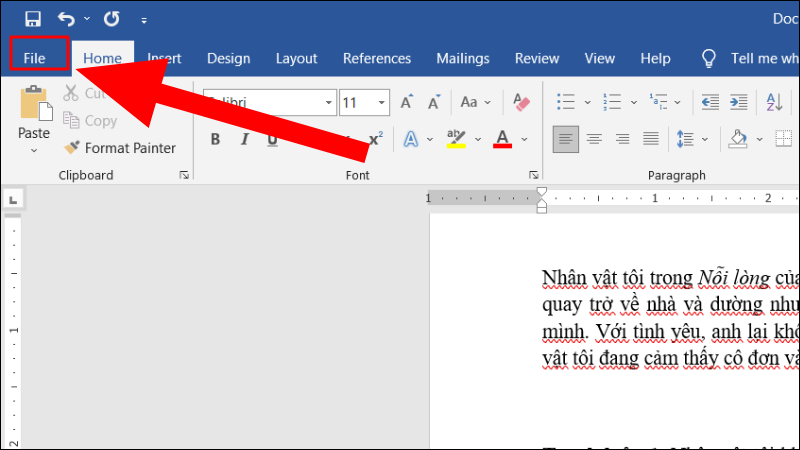Apply bullet list formatting

coord(566,102)
